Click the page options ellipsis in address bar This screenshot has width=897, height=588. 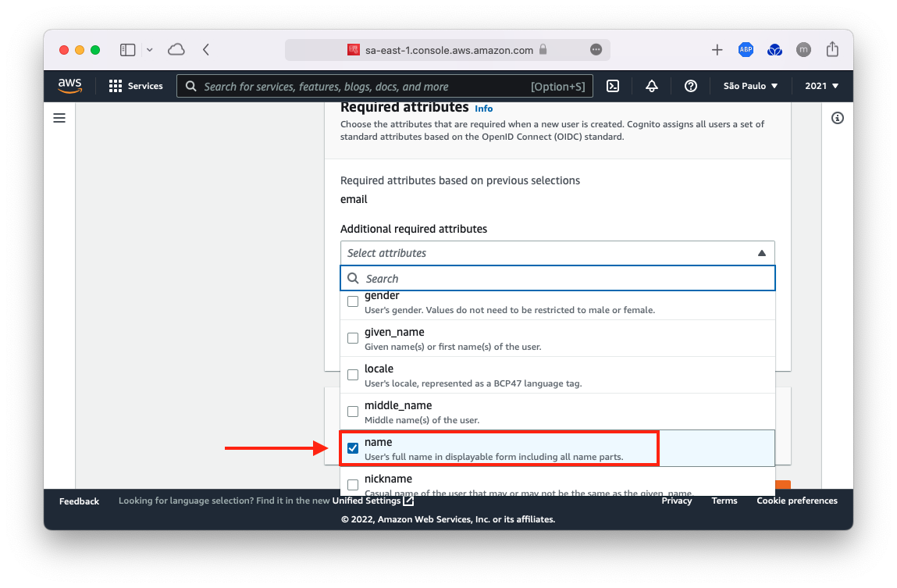tap(596, 50)
